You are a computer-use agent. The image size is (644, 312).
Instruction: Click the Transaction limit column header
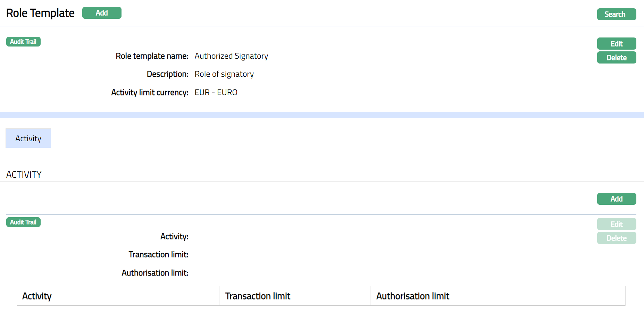pyautogui.click(x=258, y=296)
